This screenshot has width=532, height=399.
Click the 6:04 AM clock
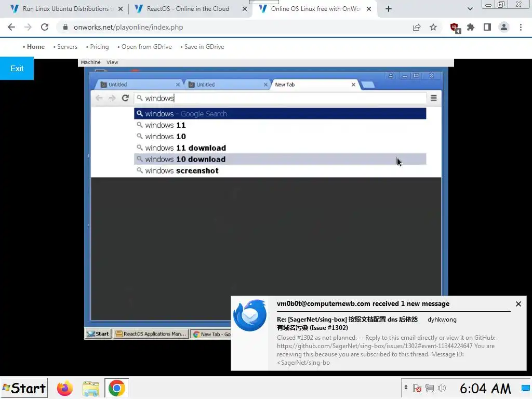485,389
